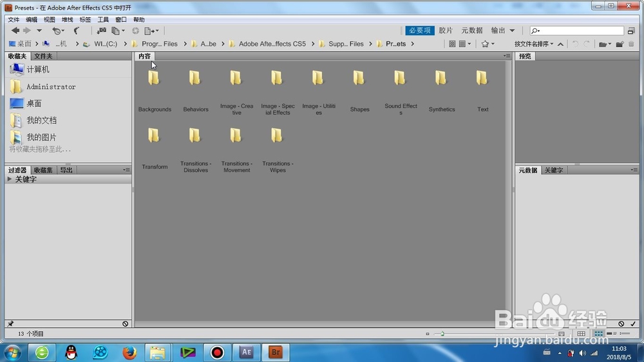Go forward with the right arrow
This screenshot has height=362, width=644.
pyautogui.click(x=27, y=30)
